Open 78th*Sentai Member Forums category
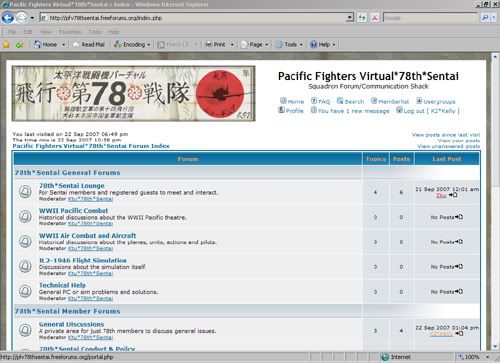 [x=67, y=311]
